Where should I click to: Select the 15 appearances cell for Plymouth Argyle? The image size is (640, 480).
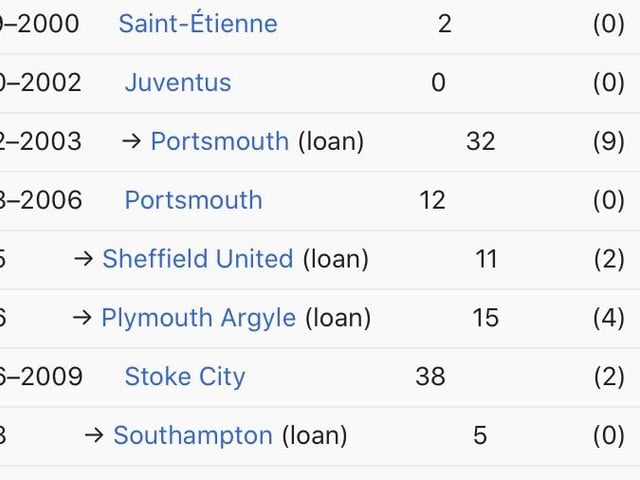486,318
